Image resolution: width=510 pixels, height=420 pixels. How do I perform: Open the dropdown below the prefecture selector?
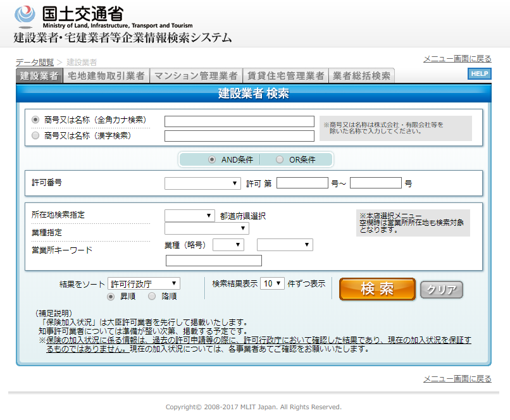click(207, 228)
